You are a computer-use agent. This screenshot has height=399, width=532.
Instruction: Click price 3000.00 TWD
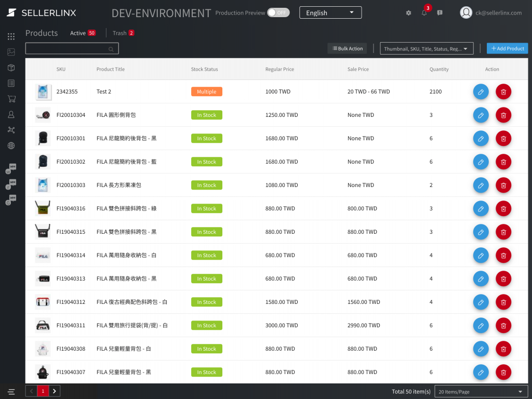click(282, 325)
